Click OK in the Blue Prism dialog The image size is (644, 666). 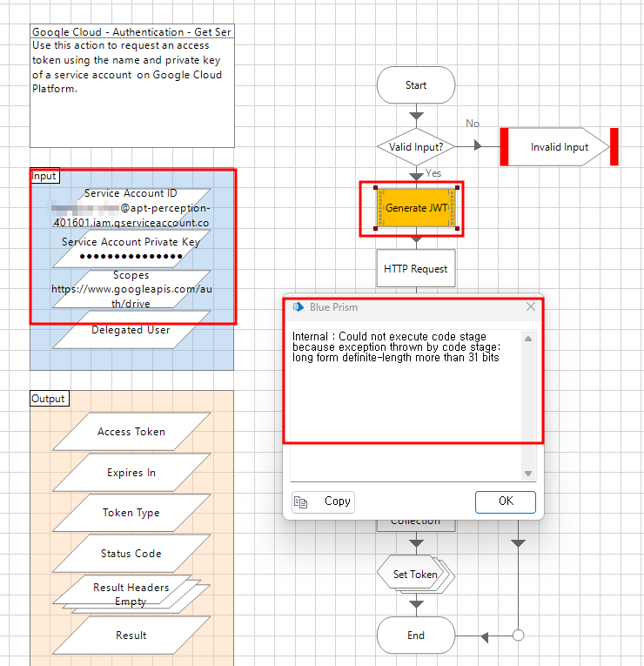pos(505,501)
